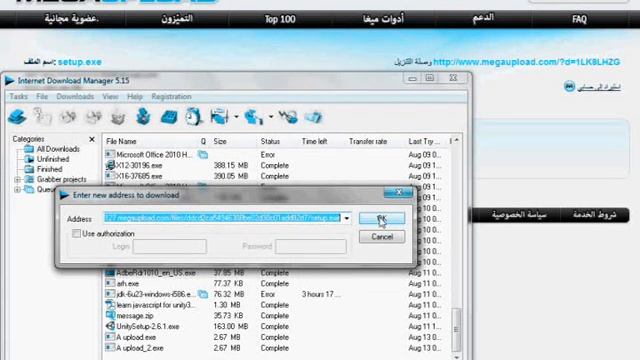Viewport: 640px width, 360px height.
Task: Open the Tasks menu
Action: (18, 97)
